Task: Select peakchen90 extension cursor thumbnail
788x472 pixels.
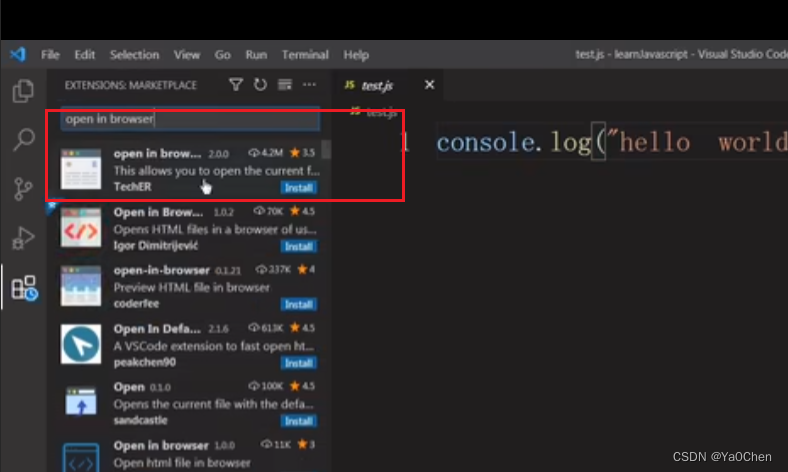Action: click(81, 344)
